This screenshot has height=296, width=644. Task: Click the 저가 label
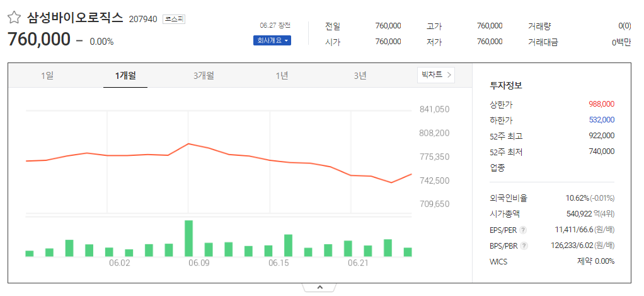434,42
